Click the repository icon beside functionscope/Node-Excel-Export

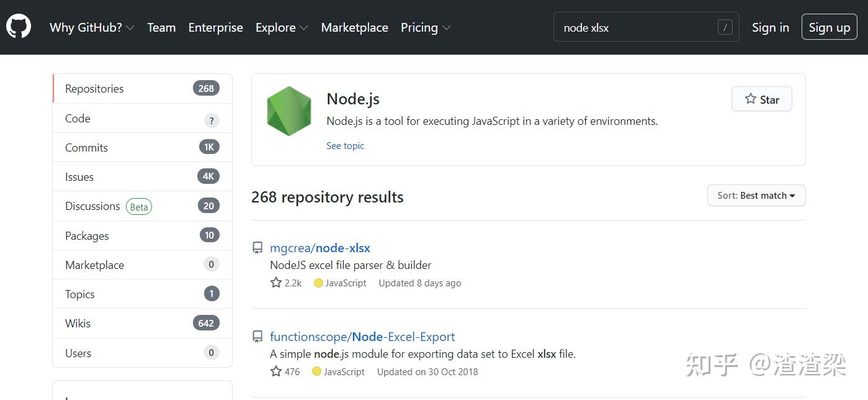(257, 336)
